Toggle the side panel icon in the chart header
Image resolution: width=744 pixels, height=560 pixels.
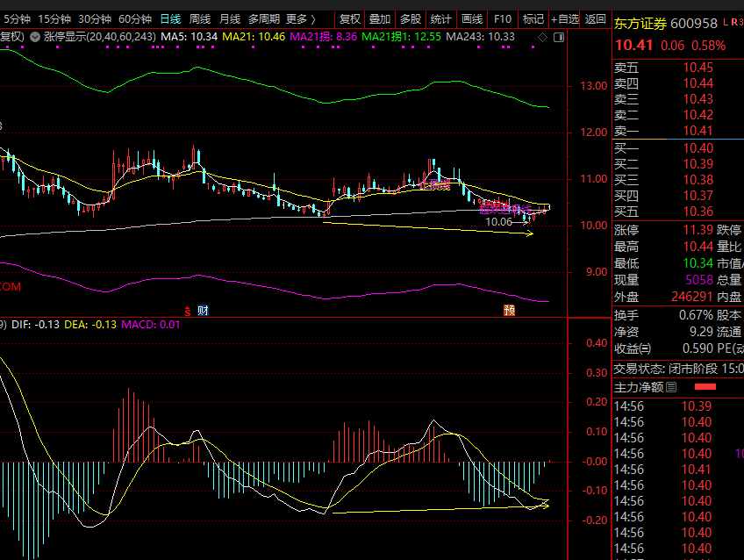559,37
